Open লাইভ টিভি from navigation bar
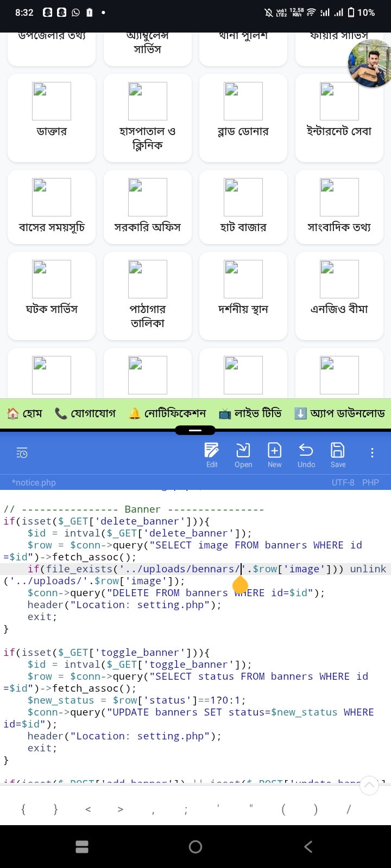 point(250,414)
